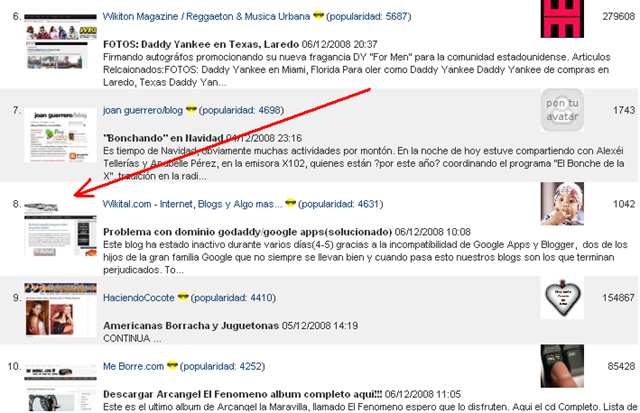Click sunglasses smiley icon next to HaciendoCocote
Viewport: 640px width, 413px height.
pyautogui.click(x=183, y=297)
